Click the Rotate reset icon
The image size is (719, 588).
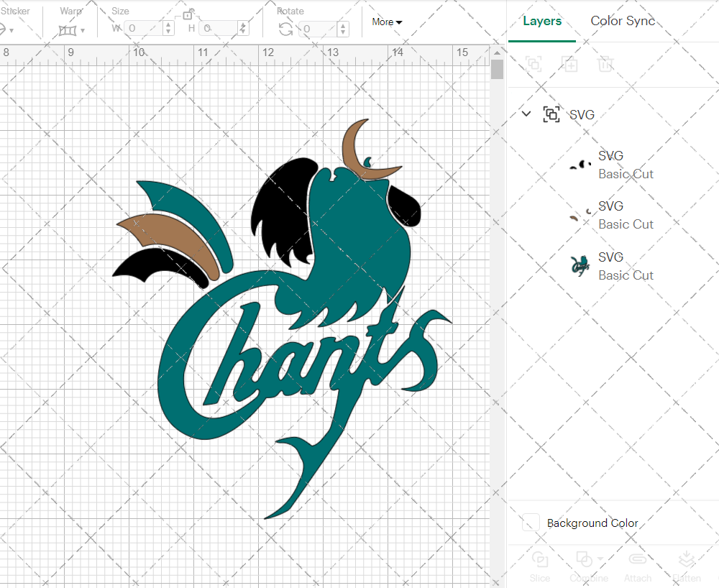[x=285, y=29]
